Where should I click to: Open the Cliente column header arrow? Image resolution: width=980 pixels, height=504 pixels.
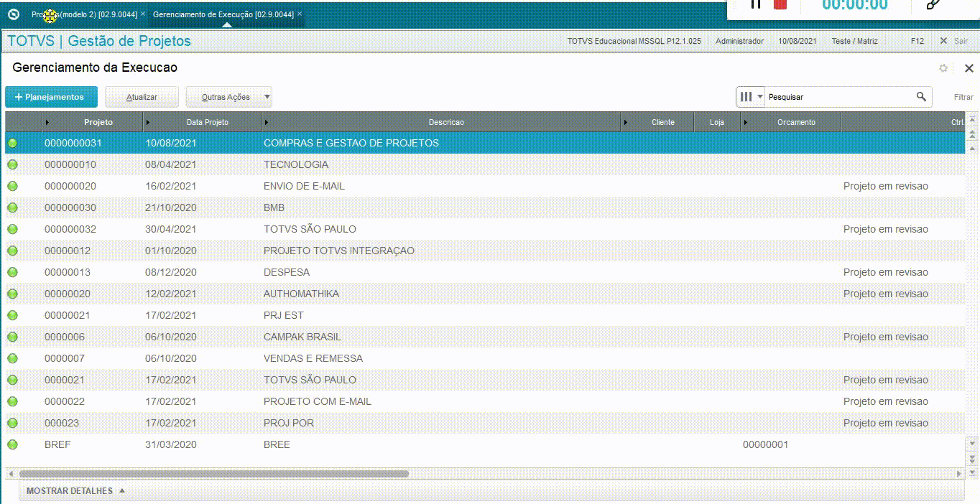tap(627, 122)
